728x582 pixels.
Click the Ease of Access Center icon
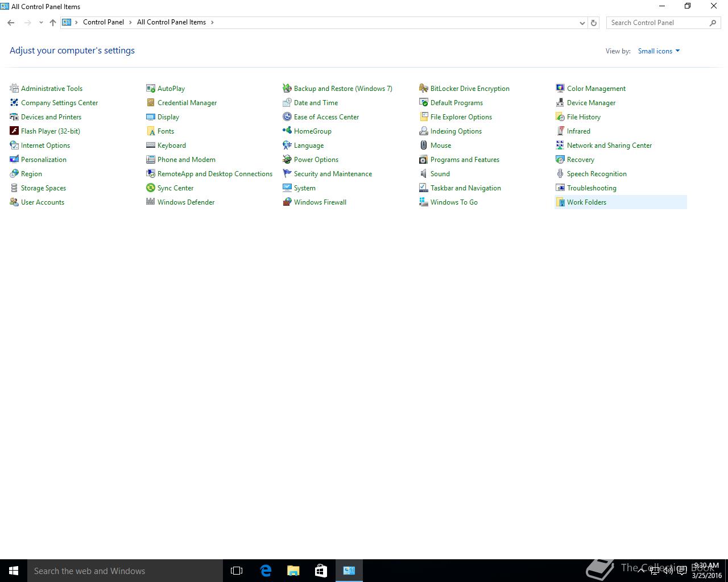[287, 117]
